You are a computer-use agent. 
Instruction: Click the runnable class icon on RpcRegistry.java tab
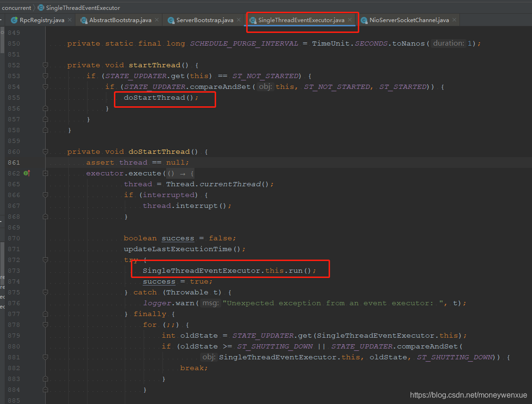pyautogui.click(x=14, y=20)
